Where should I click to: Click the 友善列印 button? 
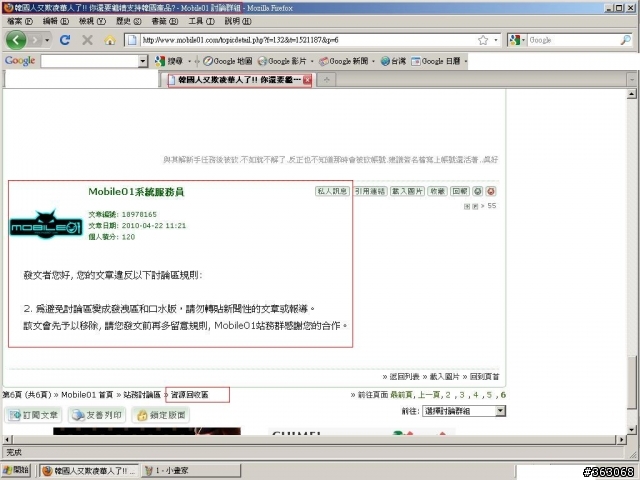[97, 415]
